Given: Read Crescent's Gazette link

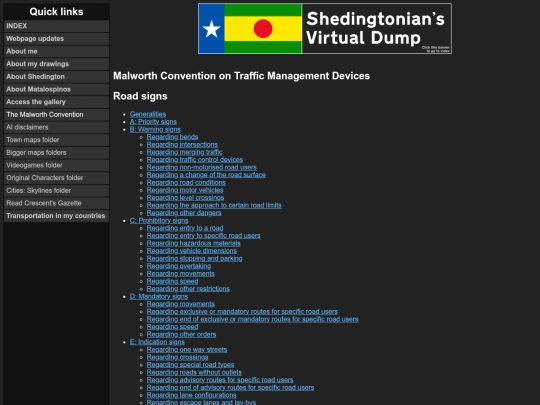Looking at the screenshot, I should pyautogui.click(x=56, y=203).
